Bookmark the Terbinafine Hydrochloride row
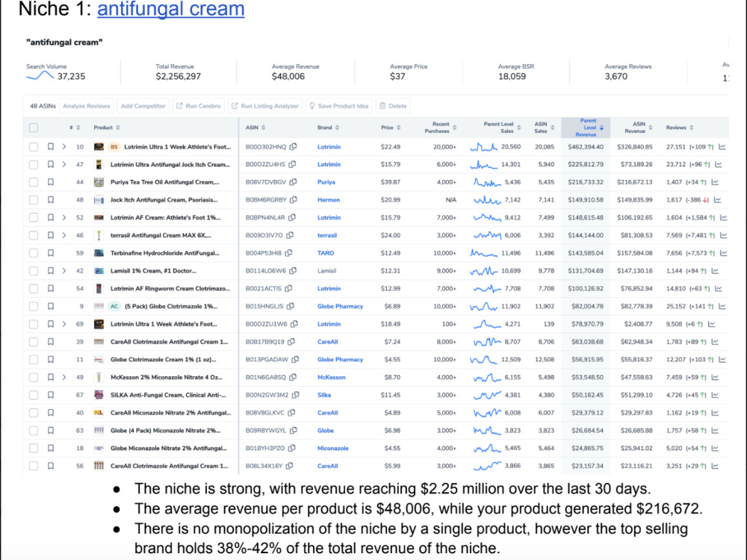Screen dimensions: 747x560 click(51, 253)
